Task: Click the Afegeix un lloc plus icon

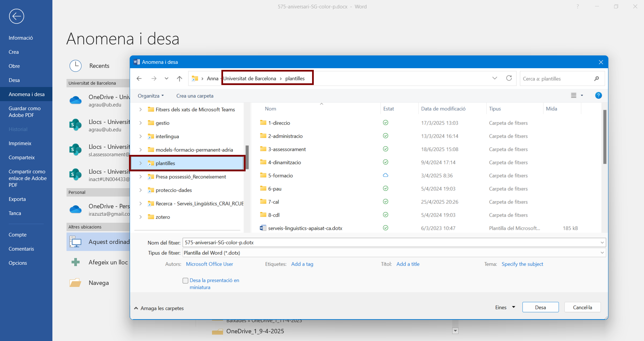Action: point(76,262)
